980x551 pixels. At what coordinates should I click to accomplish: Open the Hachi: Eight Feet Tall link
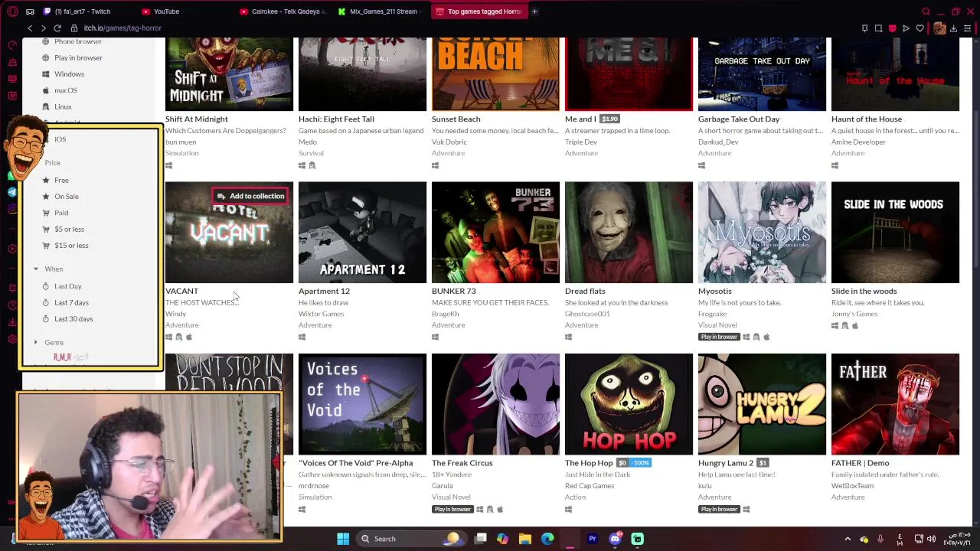(x=336, y=119)
